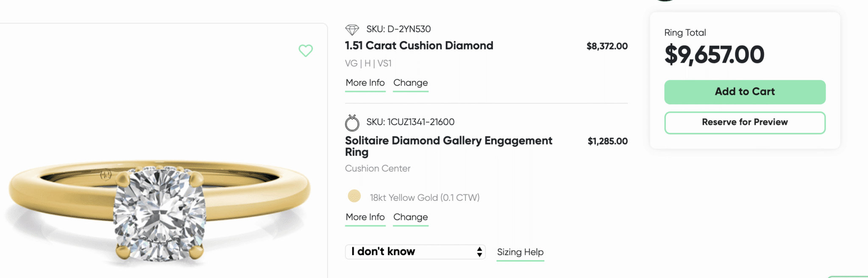
Task: Click the diamond price of $8,372.00
Action: pyautogui.click(x=607, y=46)
